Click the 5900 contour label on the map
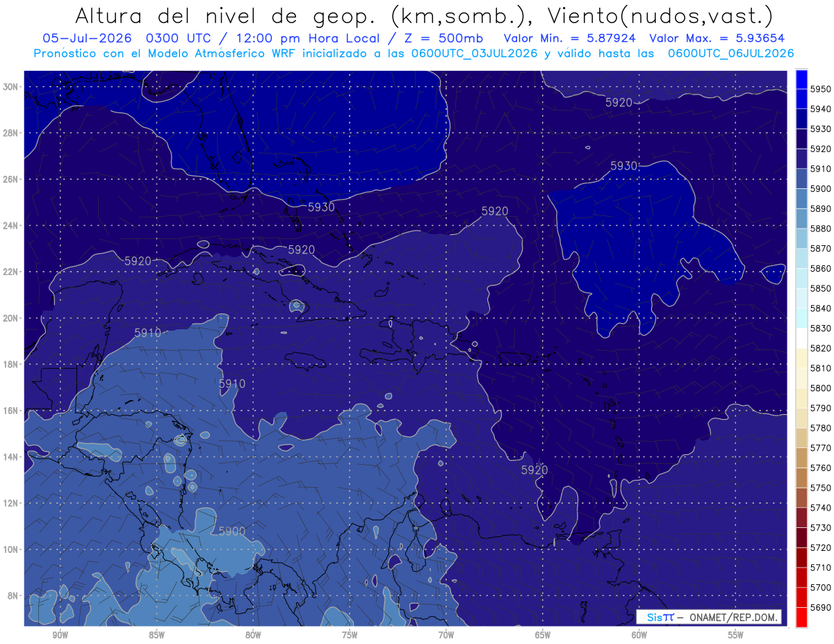 point(232,531)
